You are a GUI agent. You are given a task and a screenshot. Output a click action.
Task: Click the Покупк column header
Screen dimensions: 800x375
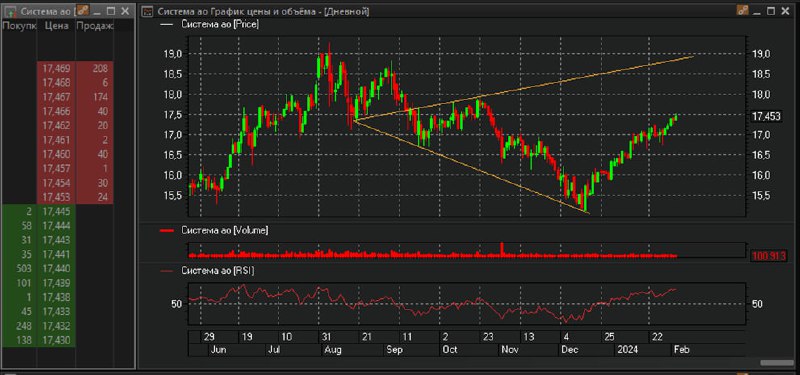click(19, 27)
